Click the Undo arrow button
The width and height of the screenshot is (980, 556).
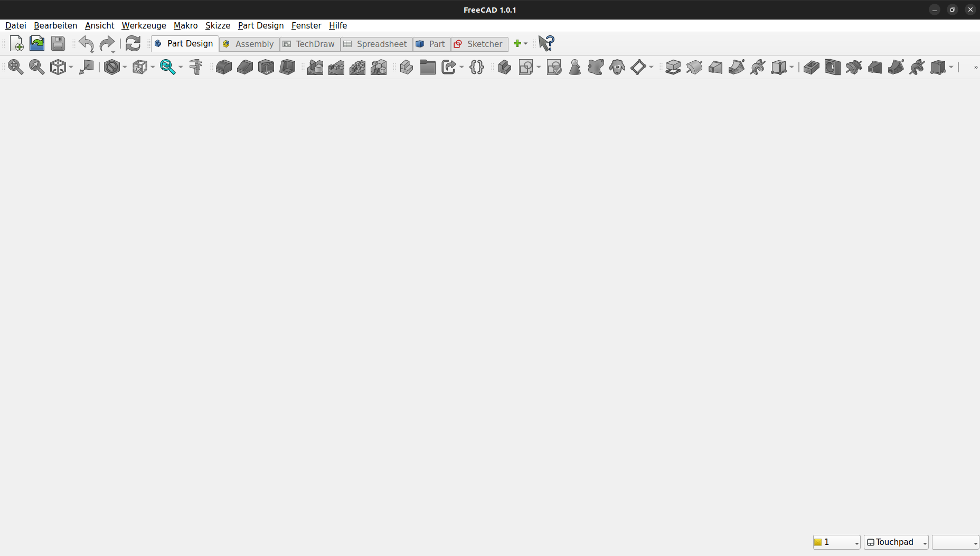point(86,44)
